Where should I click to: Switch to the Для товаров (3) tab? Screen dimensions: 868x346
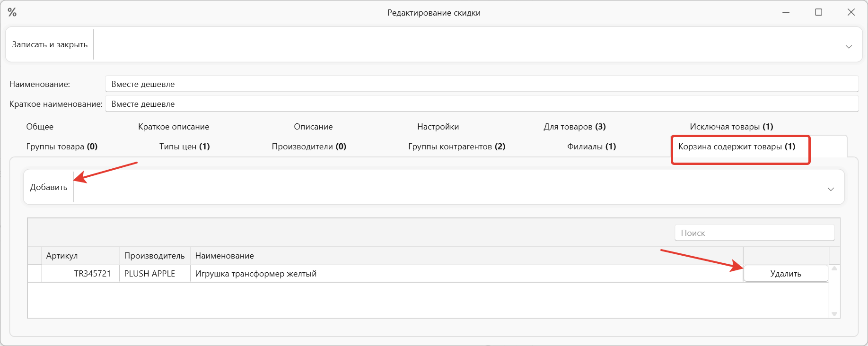pyautogui.click(x=574, y=127)
